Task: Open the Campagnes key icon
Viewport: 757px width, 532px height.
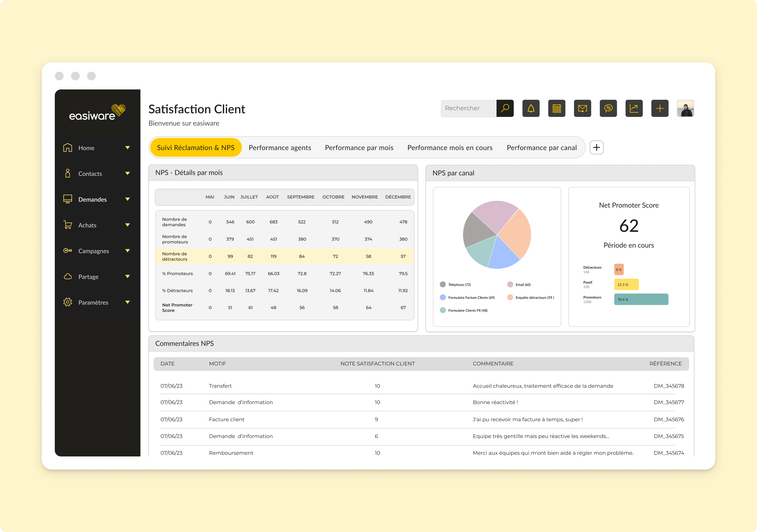Action: [68, 251]
